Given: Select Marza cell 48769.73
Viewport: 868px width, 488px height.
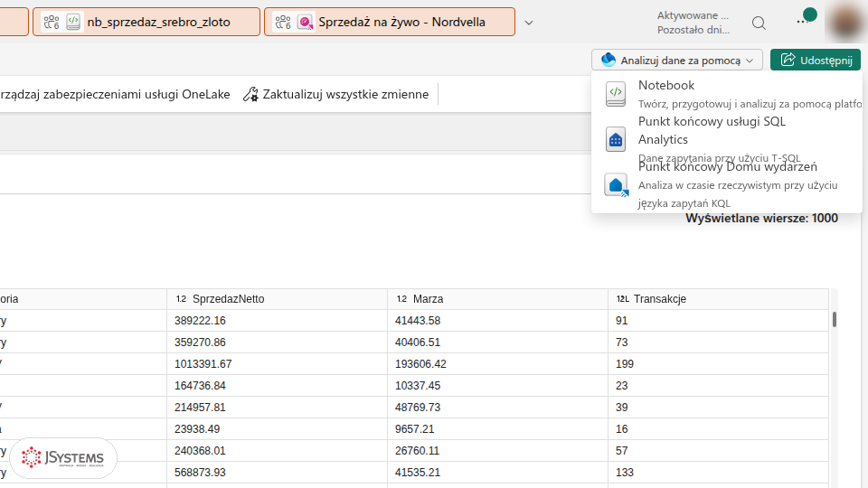Looking at the screenshot, I should 497,407.
